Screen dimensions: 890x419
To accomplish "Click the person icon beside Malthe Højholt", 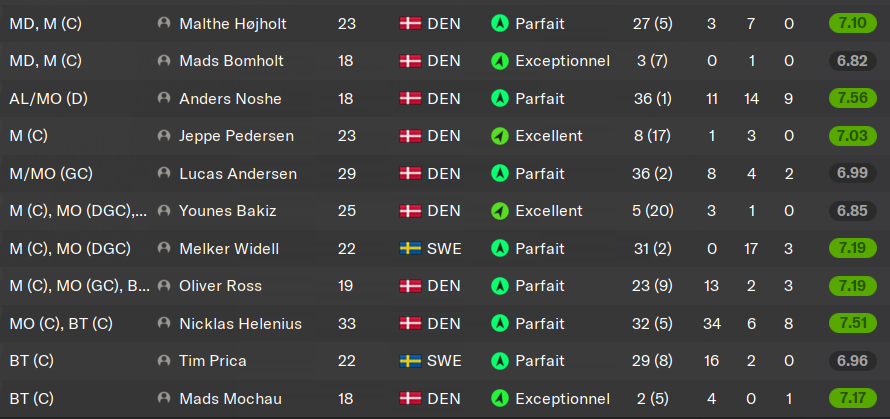I will point(164,23).
